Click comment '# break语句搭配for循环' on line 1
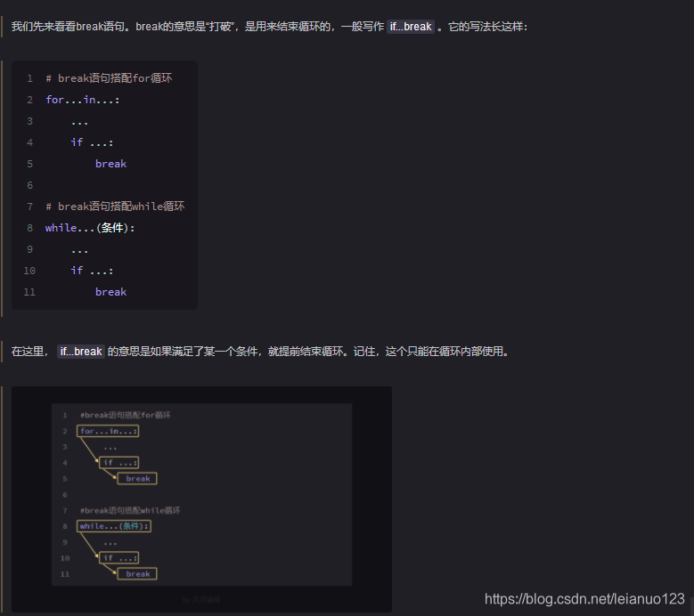The image size is (694, 616). pyautogui.click(x=109, y=78)
